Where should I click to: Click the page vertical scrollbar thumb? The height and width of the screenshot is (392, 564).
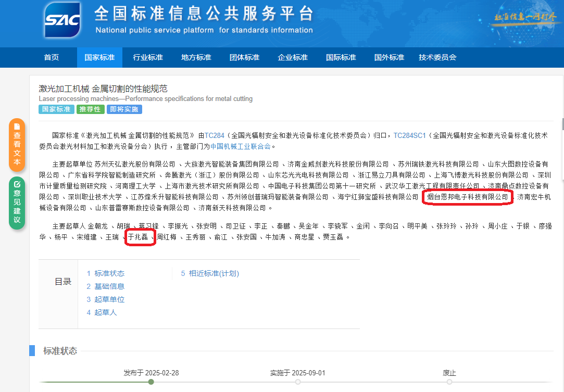click(x=562, y=124)
